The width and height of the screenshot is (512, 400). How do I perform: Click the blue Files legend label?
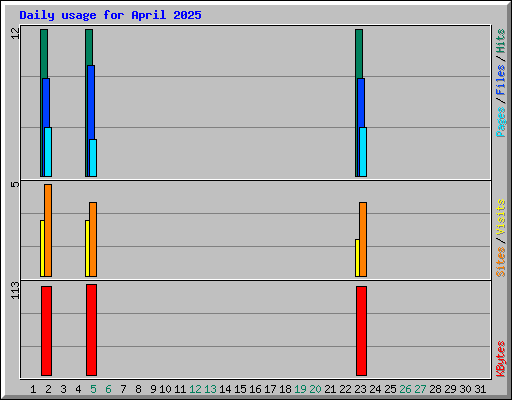(500, 80)
